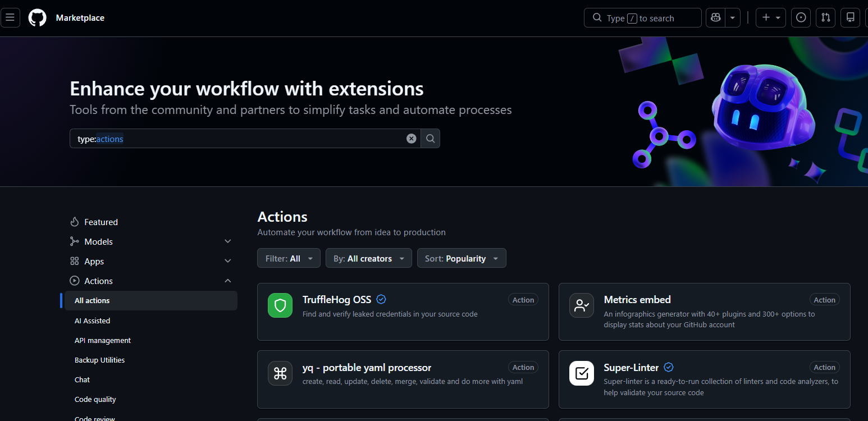Open repositories icon in header
The image size is (868, 421).
(x=851, y=18)
